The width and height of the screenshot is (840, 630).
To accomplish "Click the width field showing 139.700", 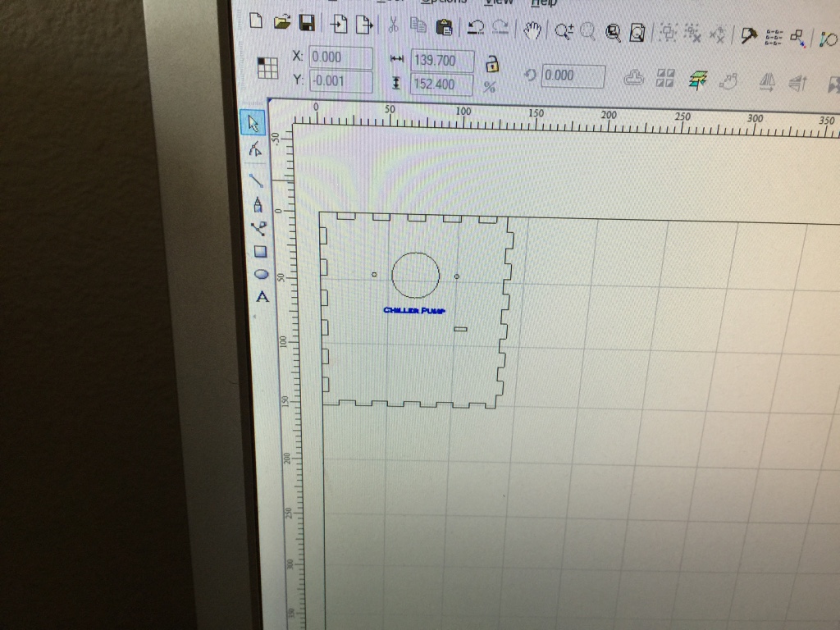I will pos(442,61).
